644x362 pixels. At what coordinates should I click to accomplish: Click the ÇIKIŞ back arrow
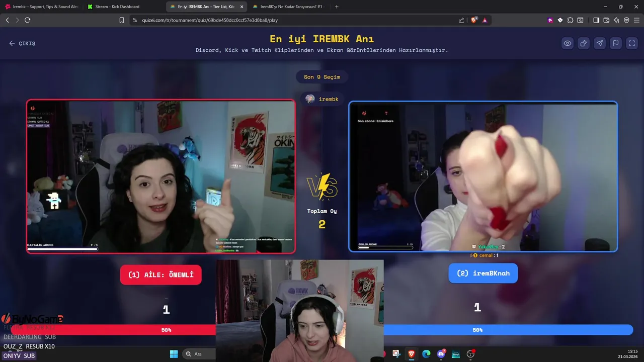12,43
